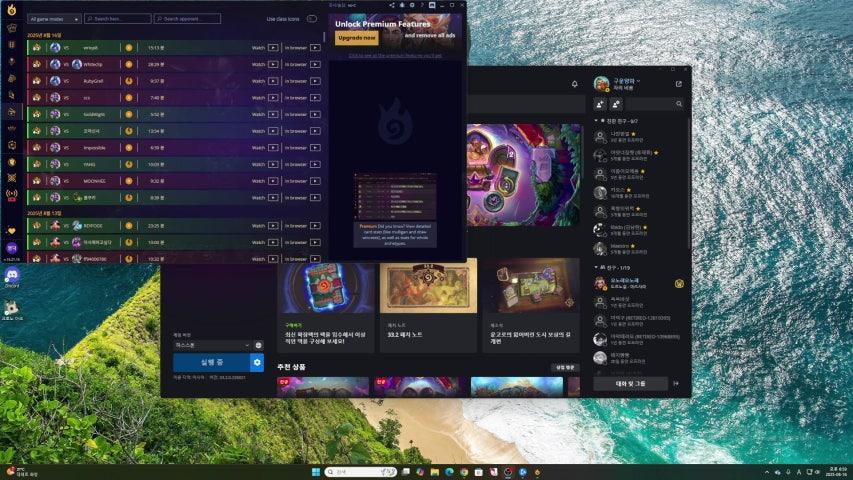Open the 33.2 patch notes news card
This screenshot has width=853, height=480.
pyautogui.click(x=428, y=305)
